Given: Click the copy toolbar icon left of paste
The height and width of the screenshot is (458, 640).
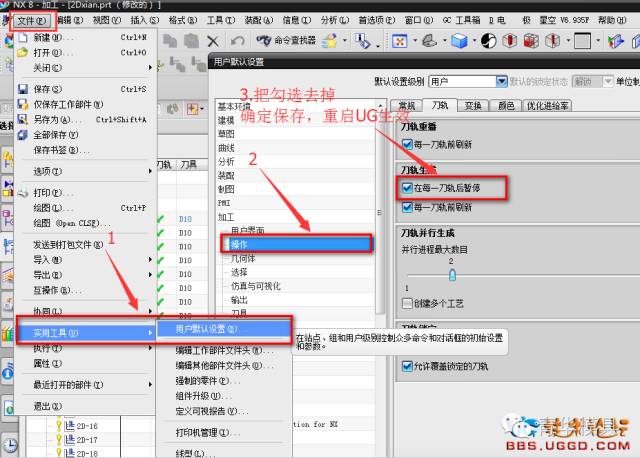Looking at the screenshot, I should click(x=170, y=41).
